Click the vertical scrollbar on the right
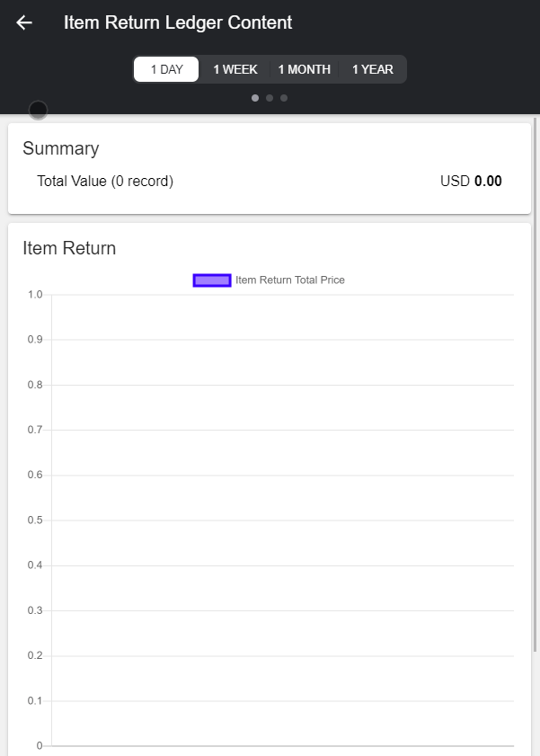 coord(536,387)
